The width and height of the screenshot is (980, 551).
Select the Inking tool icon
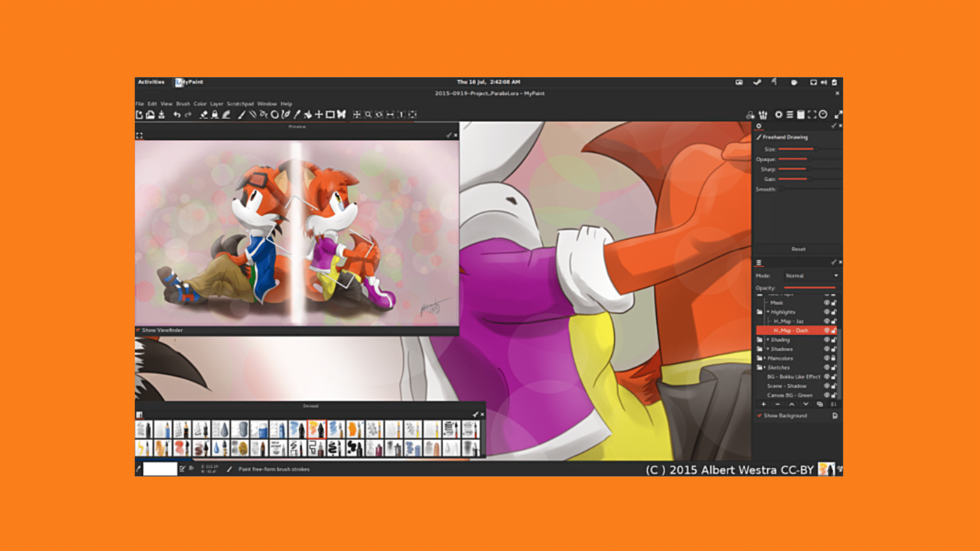[286, 115]
